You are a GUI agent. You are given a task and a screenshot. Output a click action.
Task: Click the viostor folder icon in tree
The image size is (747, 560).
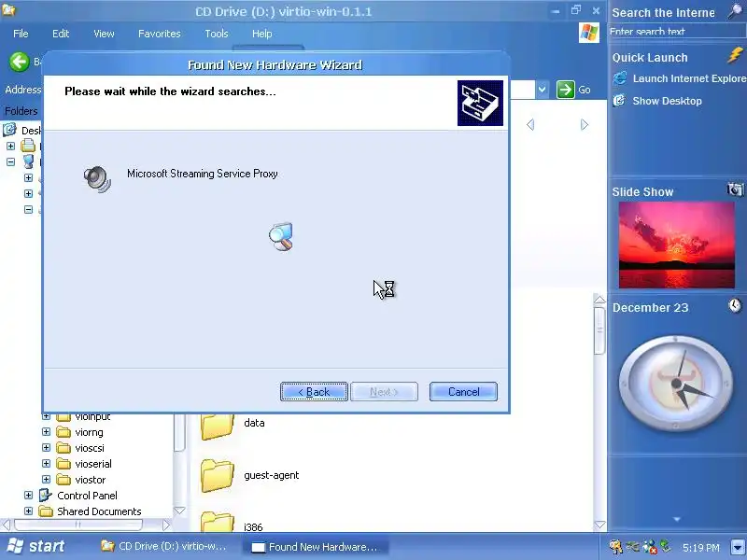(x=63, y=480)
